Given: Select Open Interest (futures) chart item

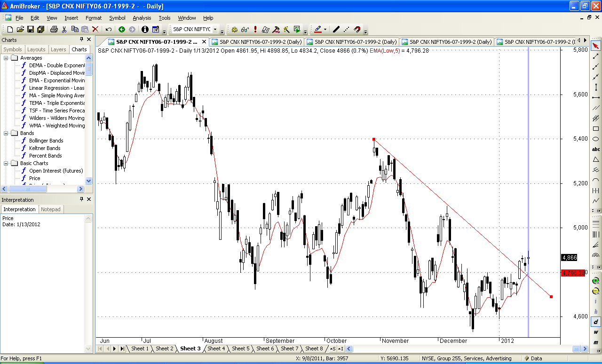Looking at the screenshot, I should [x=56, y=171].
